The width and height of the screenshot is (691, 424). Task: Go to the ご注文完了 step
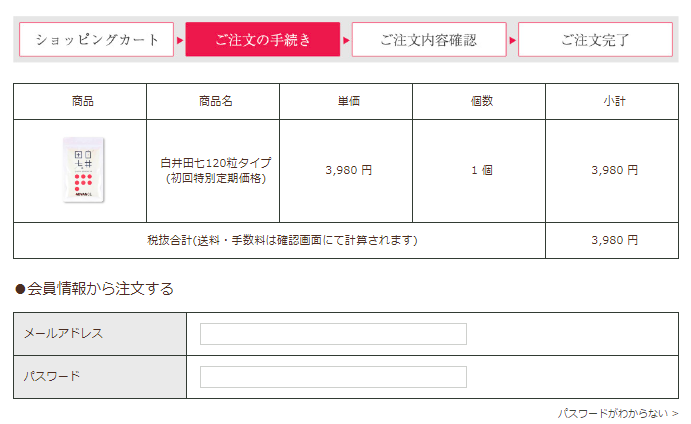tap(595, 40)
